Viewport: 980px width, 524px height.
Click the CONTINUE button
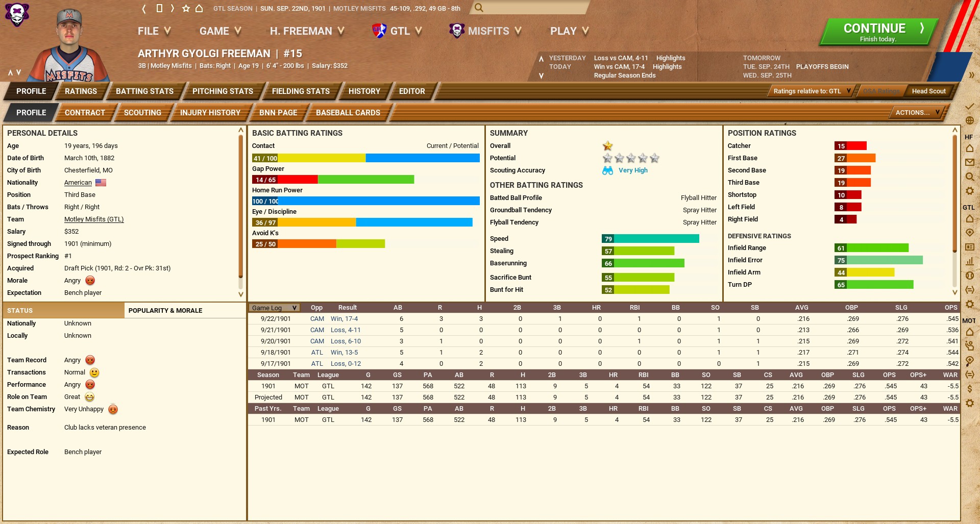click(879, 32)
